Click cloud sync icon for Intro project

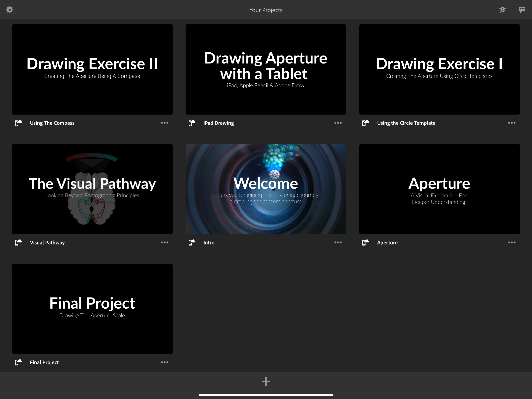pyautogui.click(x=192, y=243)
